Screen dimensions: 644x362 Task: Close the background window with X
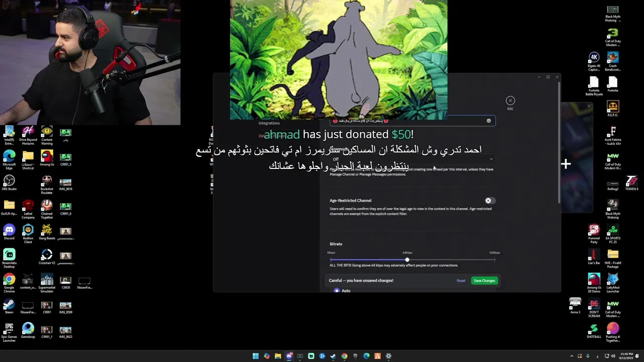point(589,106)
